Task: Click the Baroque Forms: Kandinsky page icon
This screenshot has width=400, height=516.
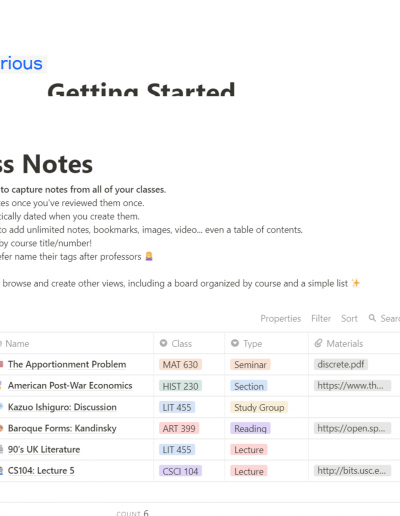Action: [x=1, y=428]
